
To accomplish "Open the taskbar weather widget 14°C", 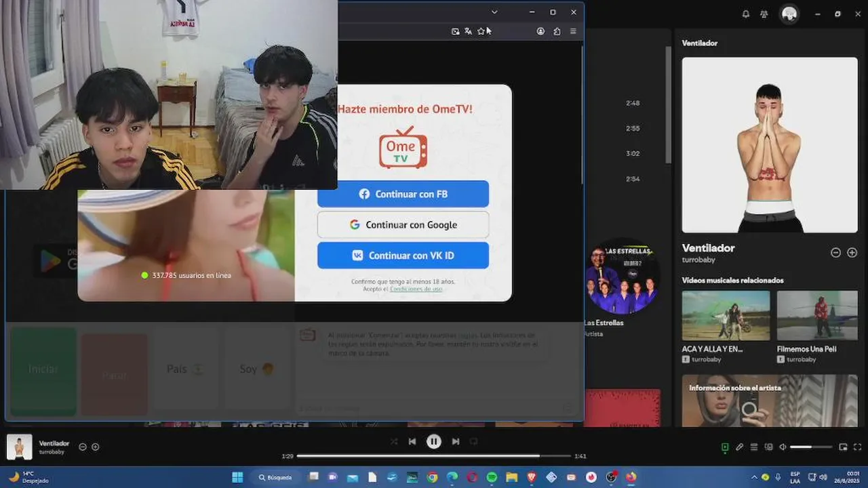I will coord(28,477).
